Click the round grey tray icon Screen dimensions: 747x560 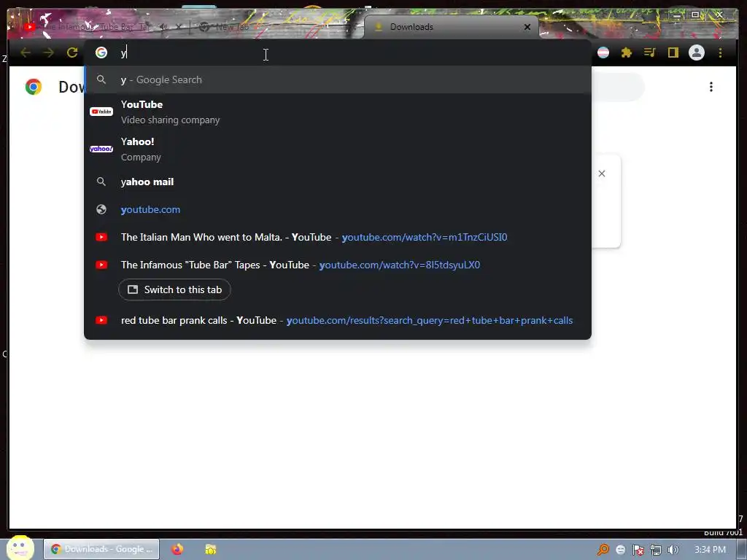coord(620,550)
